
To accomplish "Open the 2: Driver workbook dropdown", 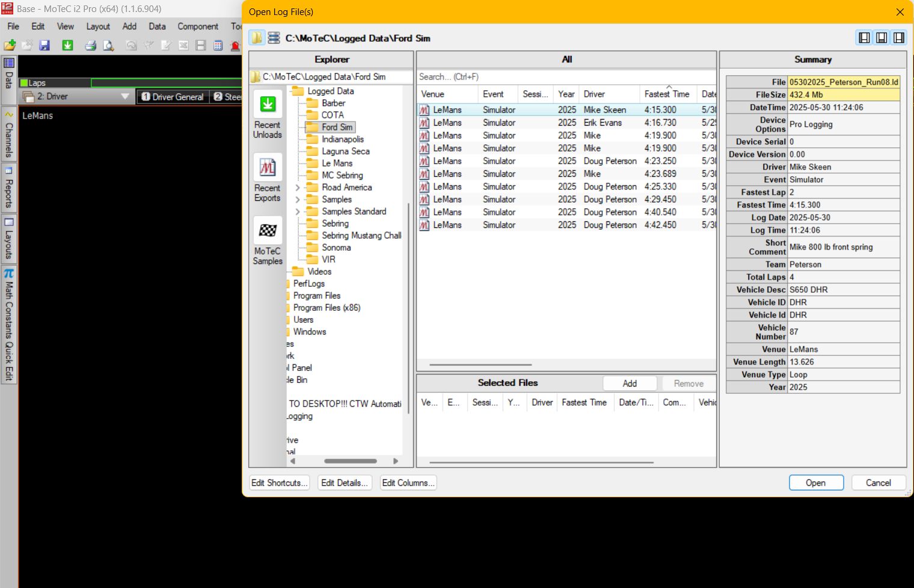I will click(x=125, y=96).
